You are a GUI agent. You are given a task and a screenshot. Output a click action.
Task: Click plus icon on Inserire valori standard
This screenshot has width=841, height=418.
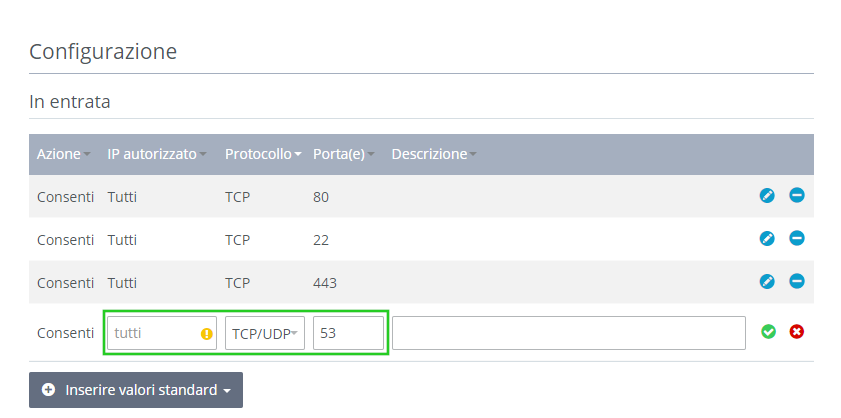tap(48, 390)
